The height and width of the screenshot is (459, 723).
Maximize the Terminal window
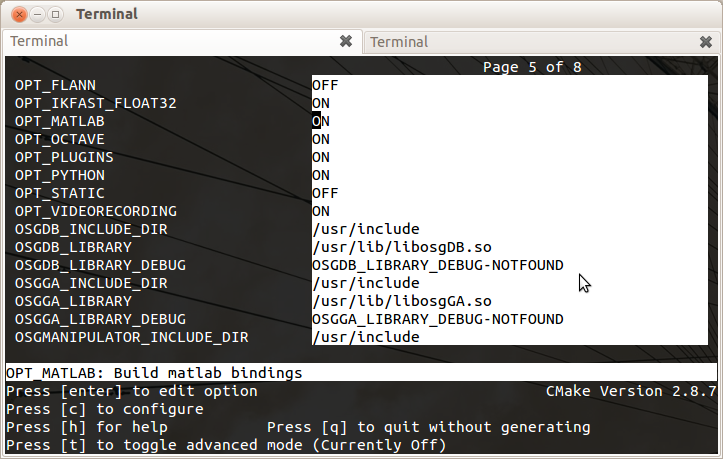tap(55, 14)
